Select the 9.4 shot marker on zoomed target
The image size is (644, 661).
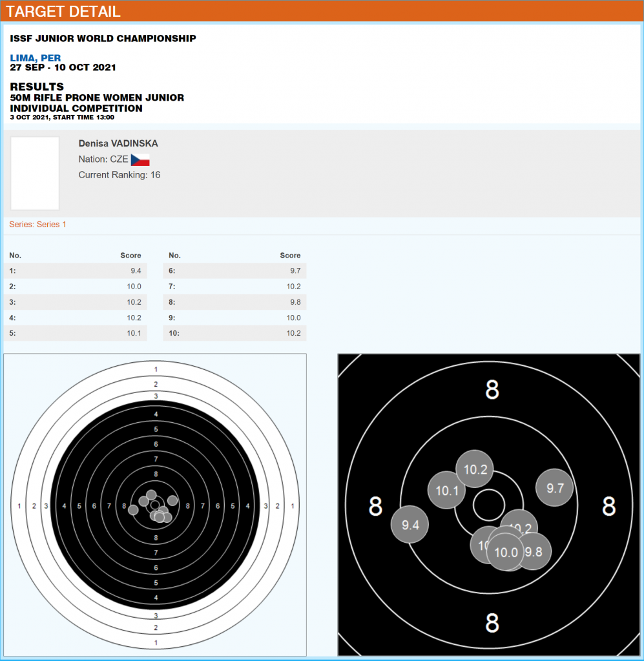click(410, 525)
